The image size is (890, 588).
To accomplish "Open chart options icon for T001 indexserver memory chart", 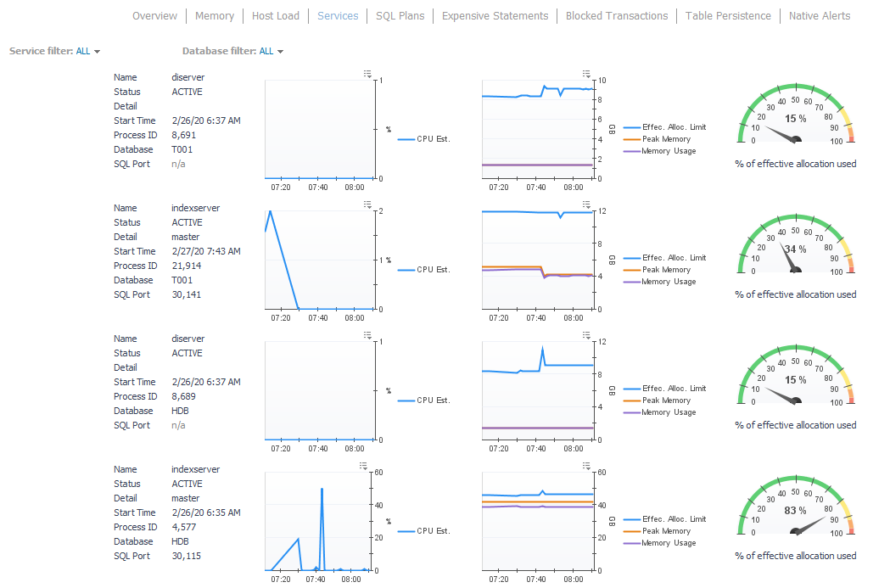I will tap(586, 204).
